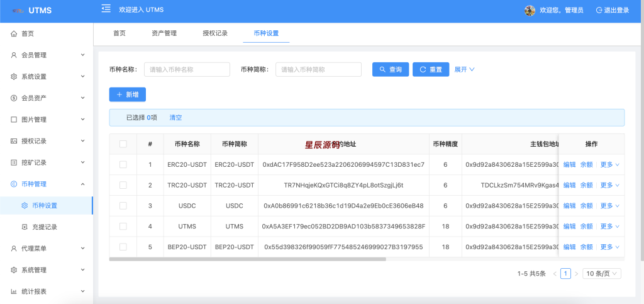Click the magnifier icon in 查询 button
This screenshot has width=644, height=304.
382,69
